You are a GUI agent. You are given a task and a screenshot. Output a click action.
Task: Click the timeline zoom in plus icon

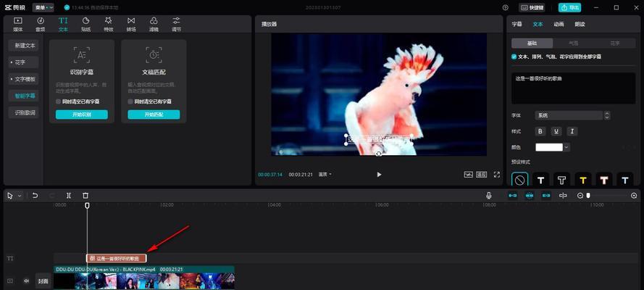634,196
